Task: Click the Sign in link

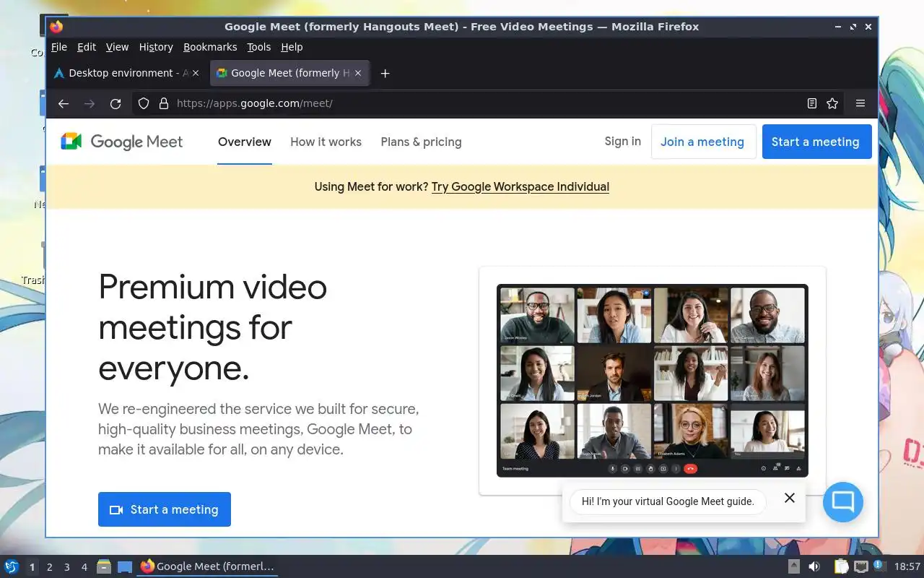Action: [622, 142]
